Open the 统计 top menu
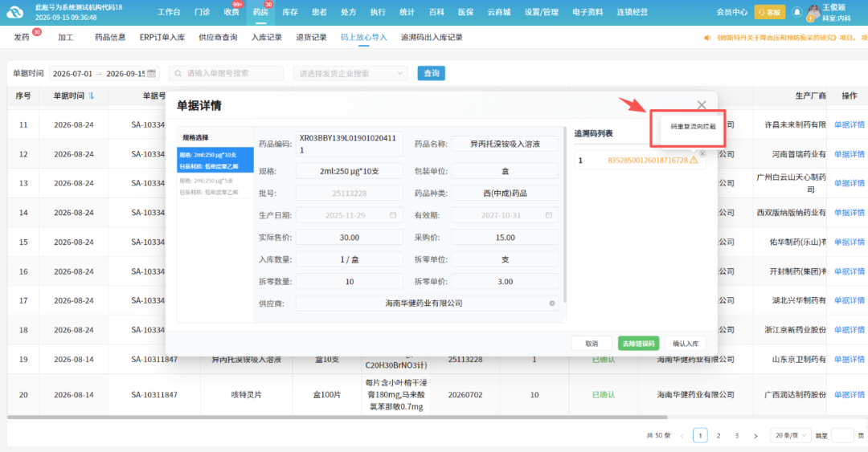Screen dimensions: 868x452 click(x=407, y=12)
